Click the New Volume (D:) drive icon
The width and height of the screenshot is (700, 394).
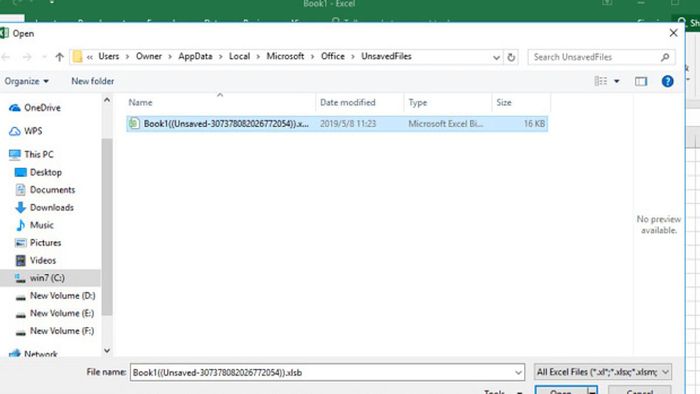[21, 297]
